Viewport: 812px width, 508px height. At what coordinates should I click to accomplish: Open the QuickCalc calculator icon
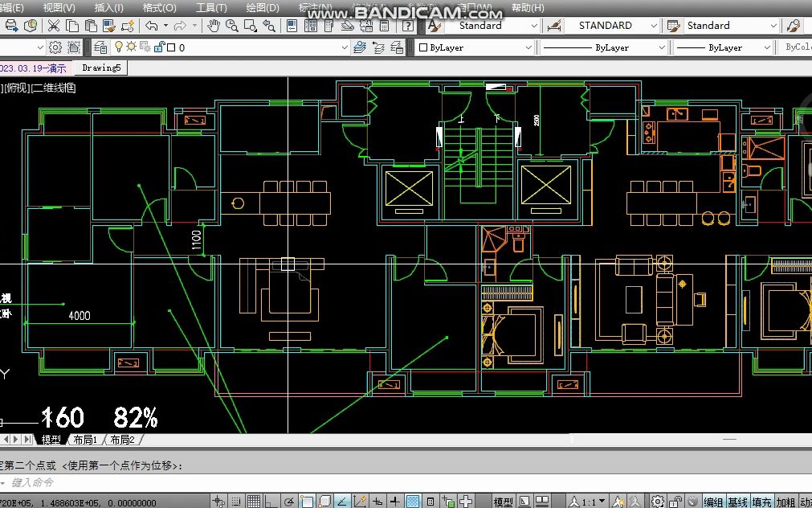384,26
